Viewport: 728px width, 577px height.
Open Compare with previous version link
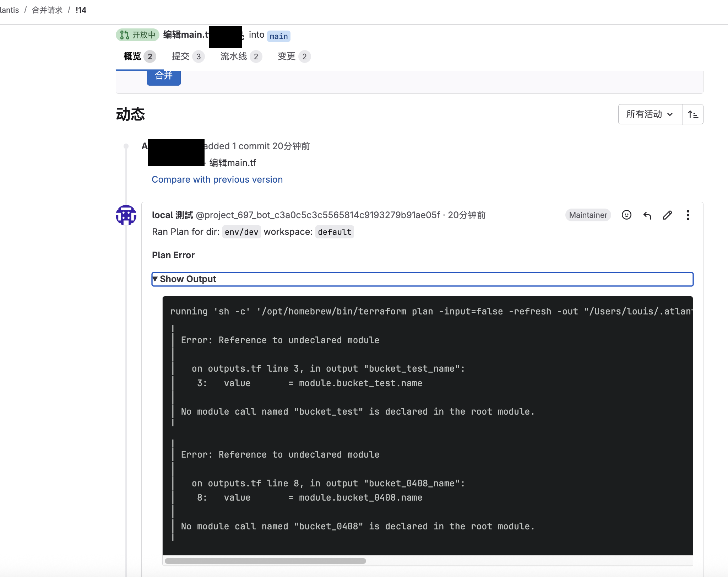pos(217,179)
